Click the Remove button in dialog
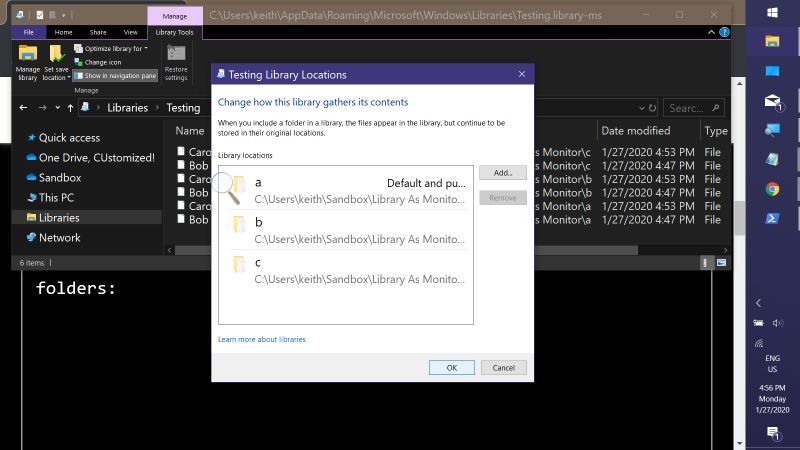The height and width of the screenshot is (450, 800). click(x=503, y=197)
